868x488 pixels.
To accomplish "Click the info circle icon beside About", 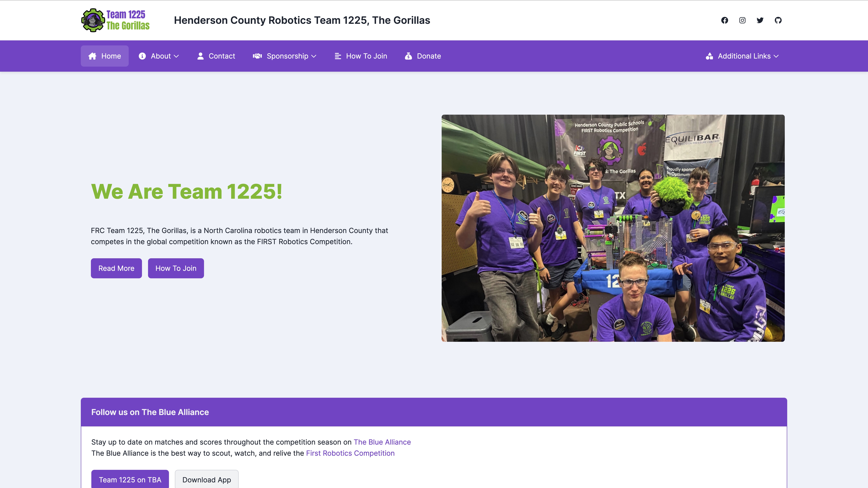I will 142,56.
